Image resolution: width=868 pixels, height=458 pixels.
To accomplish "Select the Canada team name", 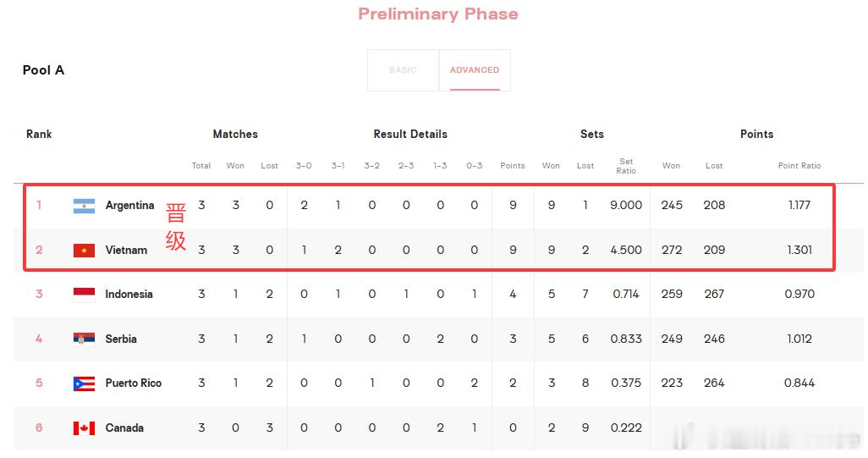I will click(124, 428).
